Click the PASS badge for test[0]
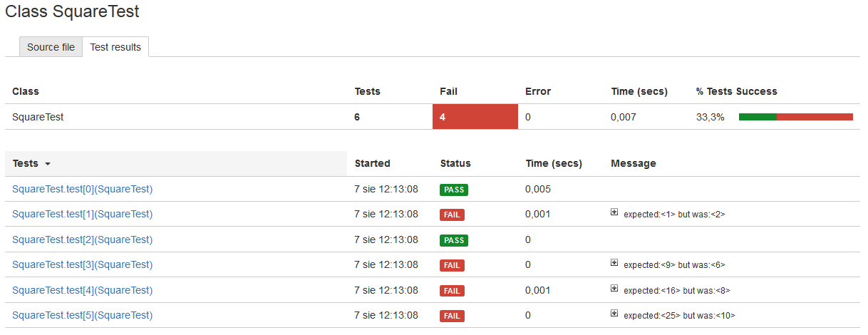 (454, 190)
